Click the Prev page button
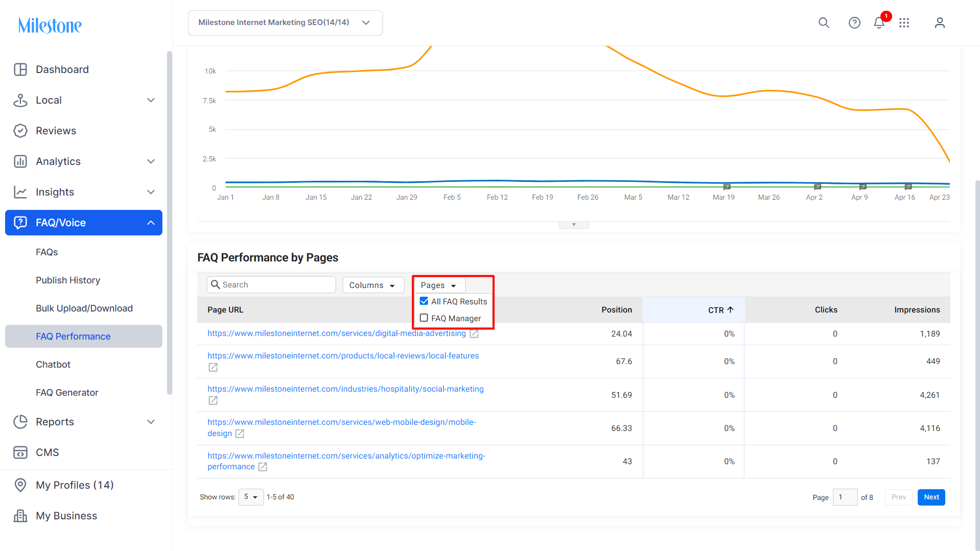The height and width of the screenshot is (551, 980). (898, 497)
